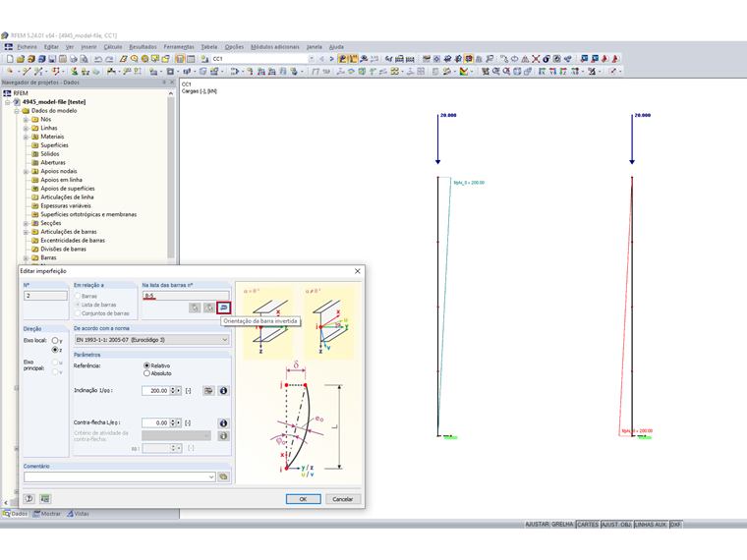Image resolution: width=747 pixels, height=560 pixels.
Task: Undo the last action in the toolbar
Action: 98,59
